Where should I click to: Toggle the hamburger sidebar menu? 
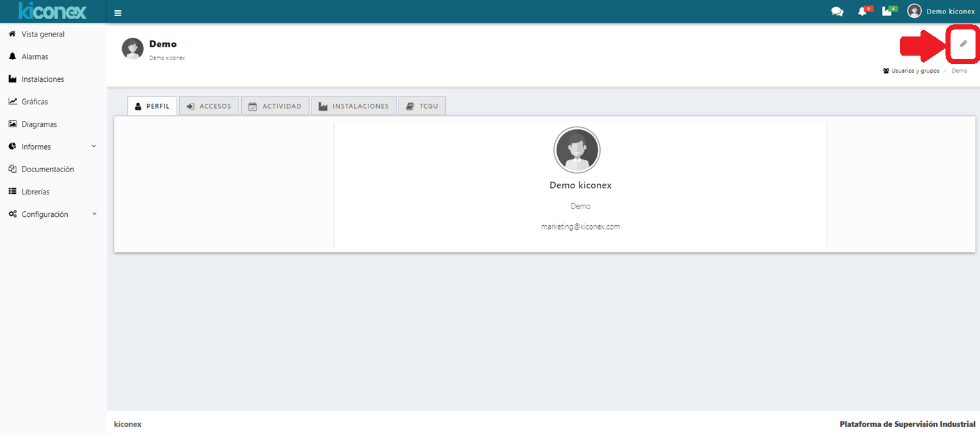tap(118, 13)
